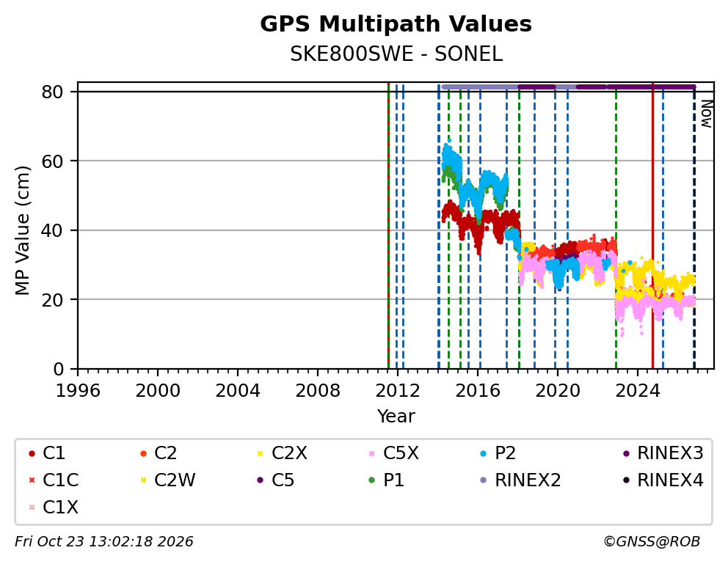Click the P1 green legend entry
This screenshot has width=728, height=564.
pos(386,480)
